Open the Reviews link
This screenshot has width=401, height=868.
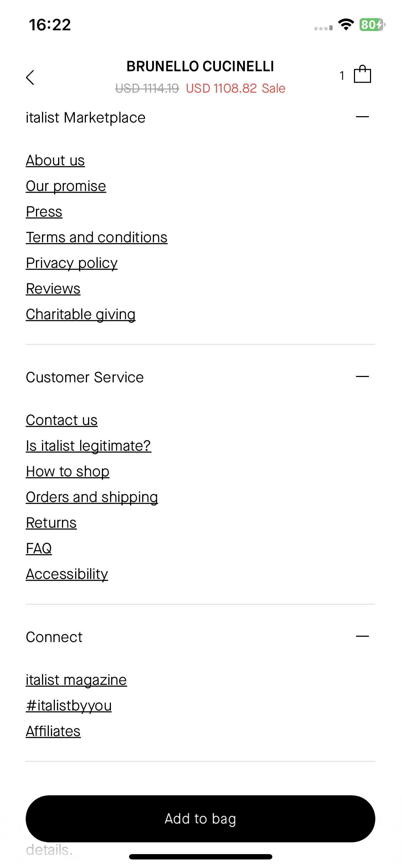point(53,289)
